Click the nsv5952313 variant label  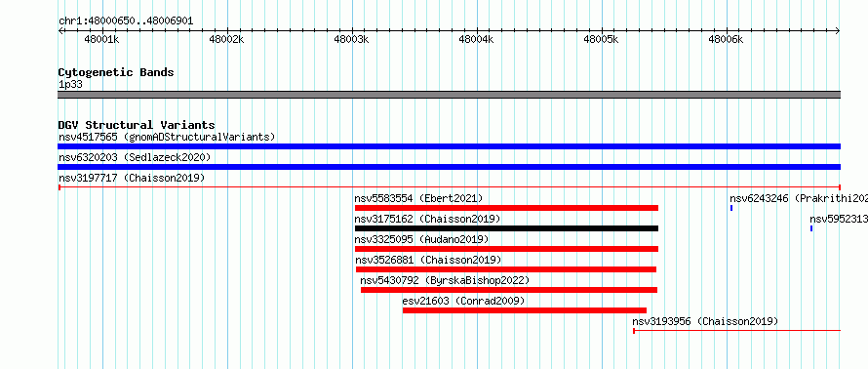point(838,219)
